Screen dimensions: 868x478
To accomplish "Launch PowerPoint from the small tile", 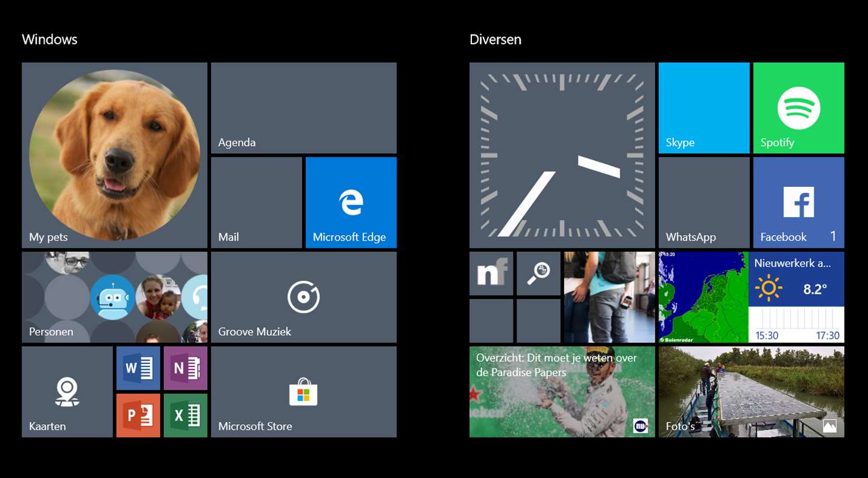I will (138, 415).
